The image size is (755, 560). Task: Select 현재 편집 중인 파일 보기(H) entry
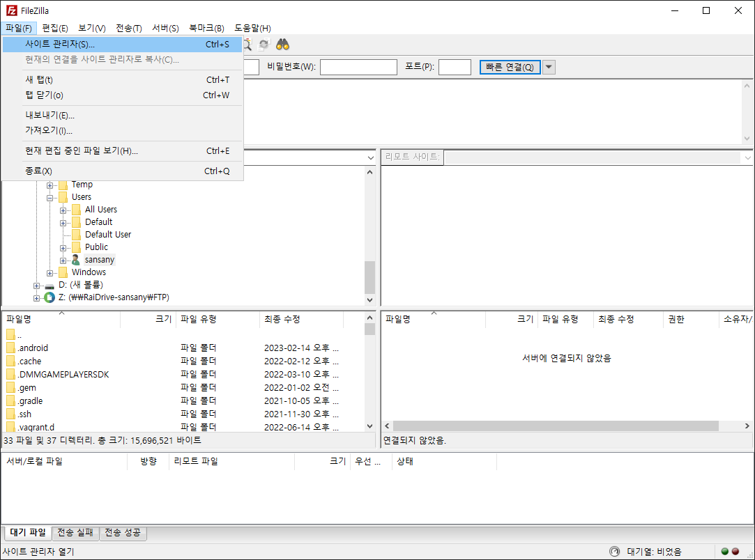[122, 151]
